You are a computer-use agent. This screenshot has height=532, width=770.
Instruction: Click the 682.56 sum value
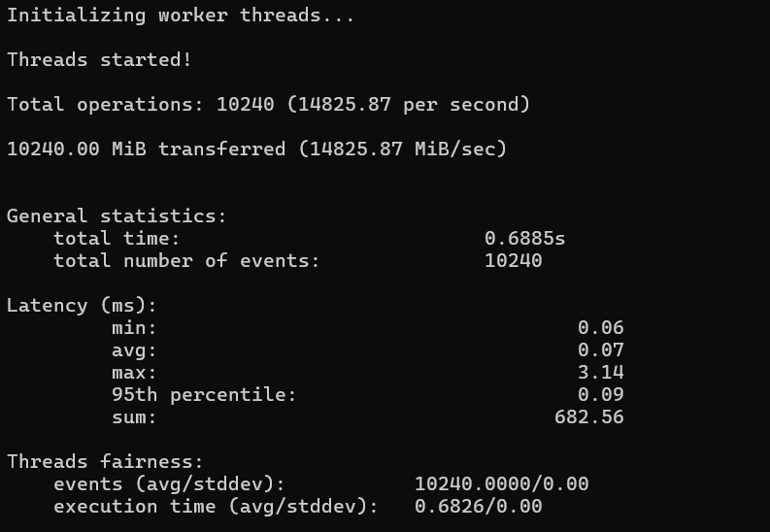pos(589,417)
